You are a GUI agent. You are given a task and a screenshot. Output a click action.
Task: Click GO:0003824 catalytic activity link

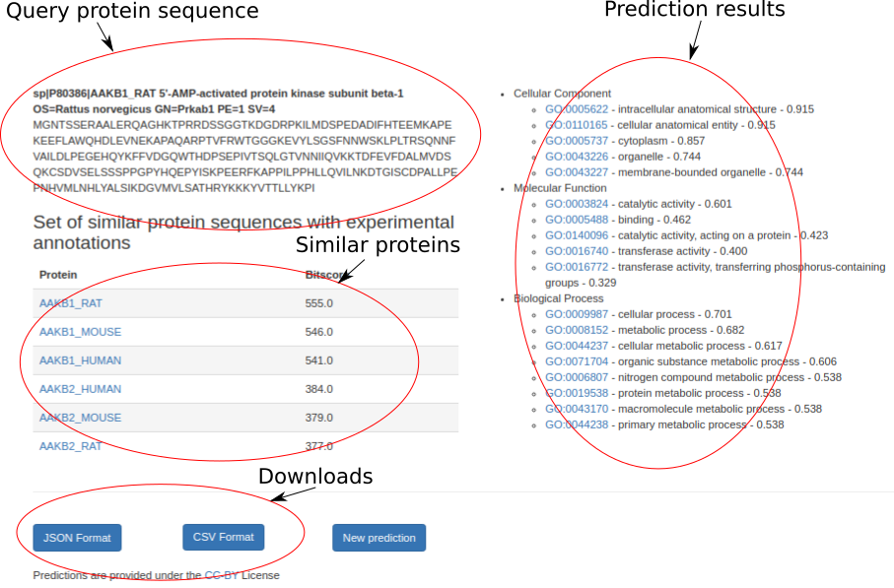tap(577, 204)
